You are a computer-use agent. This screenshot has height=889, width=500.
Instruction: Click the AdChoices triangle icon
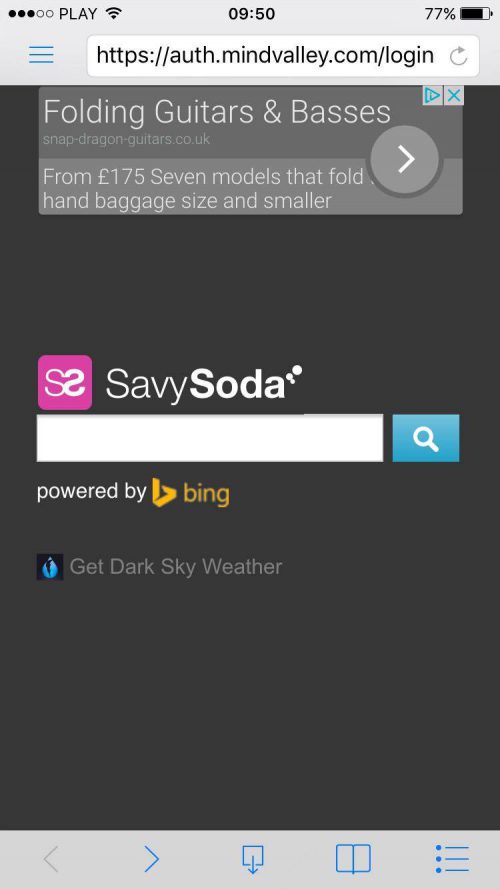[x=433, y=95]
